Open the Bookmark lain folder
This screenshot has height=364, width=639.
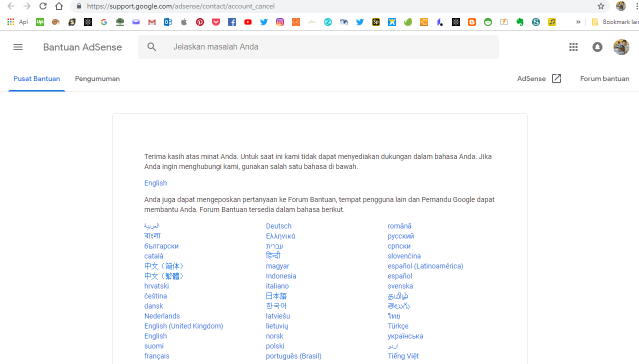point(615,22)
